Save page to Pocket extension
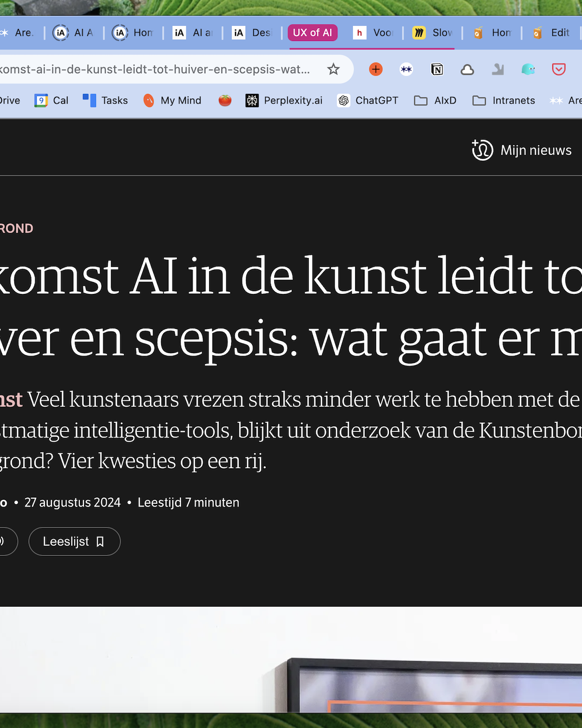 pyautogui.click(x=559, y=69)
